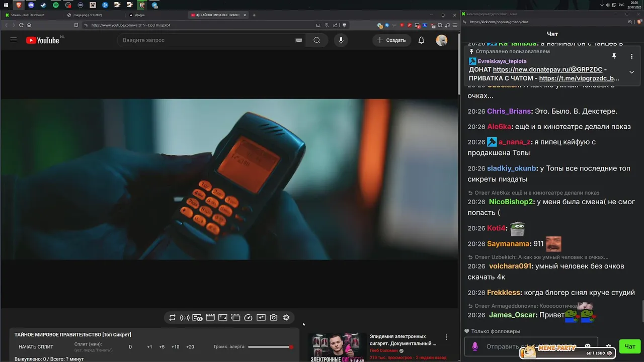The height and width of the screenshot is (362, 644).
Task: Open the playback speed gauge icon
Action: [248, 318]
